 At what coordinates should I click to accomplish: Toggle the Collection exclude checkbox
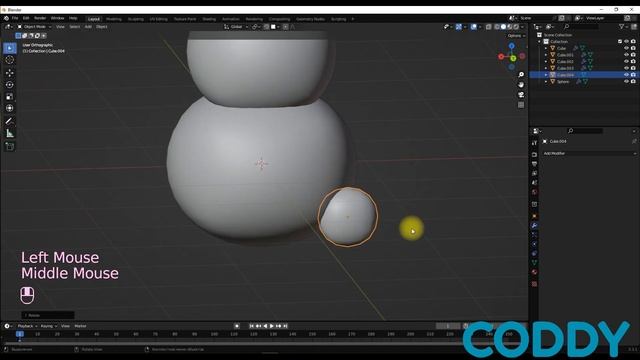pos(620,41)
